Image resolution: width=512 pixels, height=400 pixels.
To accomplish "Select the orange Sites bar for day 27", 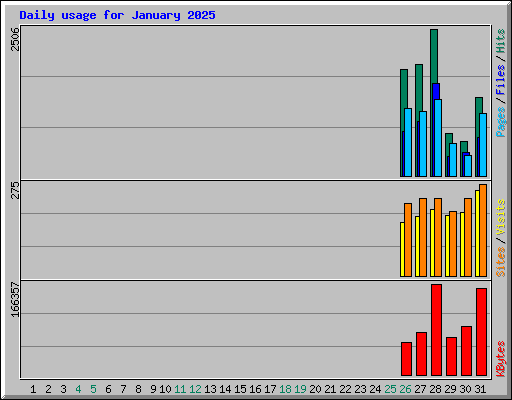I will 423,237.
